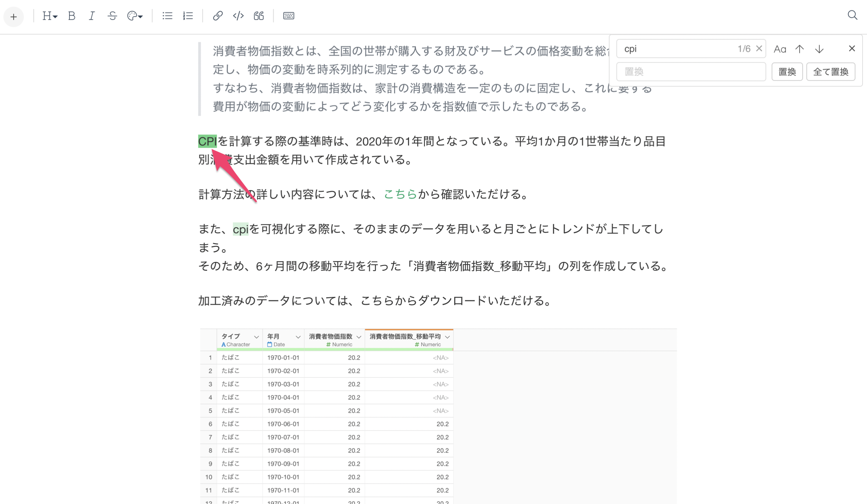
Task: Open the 年月 column menu
Action: pos(298,337)
